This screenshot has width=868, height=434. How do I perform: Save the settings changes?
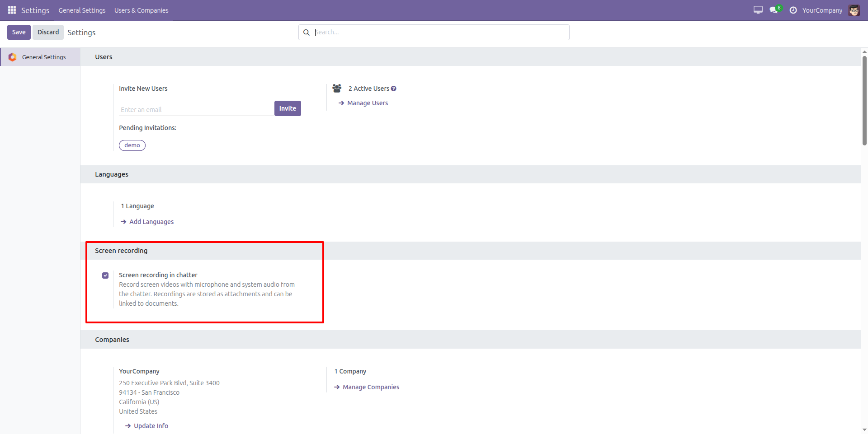19,32
